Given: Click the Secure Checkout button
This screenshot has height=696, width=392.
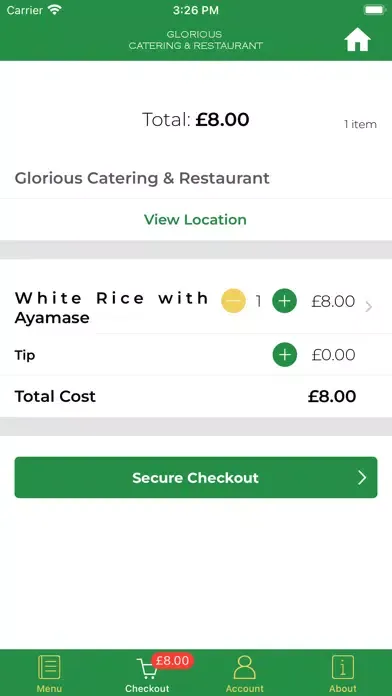Looking at the screenshot, I should [196, 478].
